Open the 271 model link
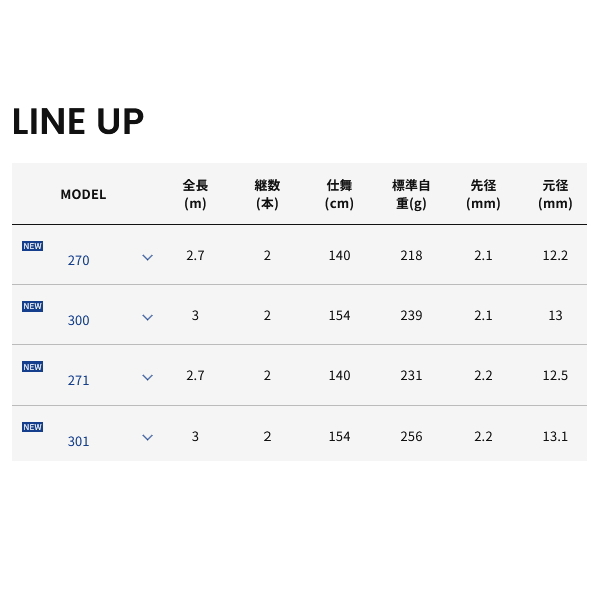This screenshot has height=600, width=600. (x=78, y=380)
